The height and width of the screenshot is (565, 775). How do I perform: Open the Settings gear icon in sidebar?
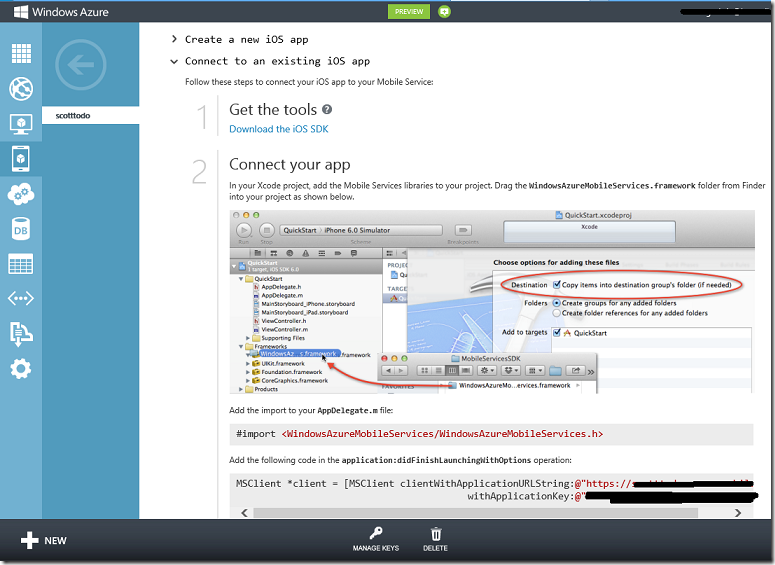pos(21,369)
